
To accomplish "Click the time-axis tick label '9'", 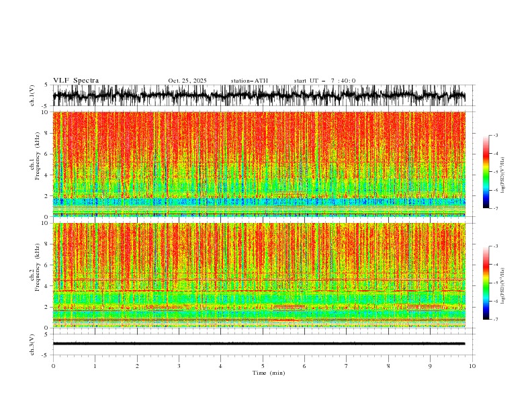I will pyautogui.click(x=430, y=366).
